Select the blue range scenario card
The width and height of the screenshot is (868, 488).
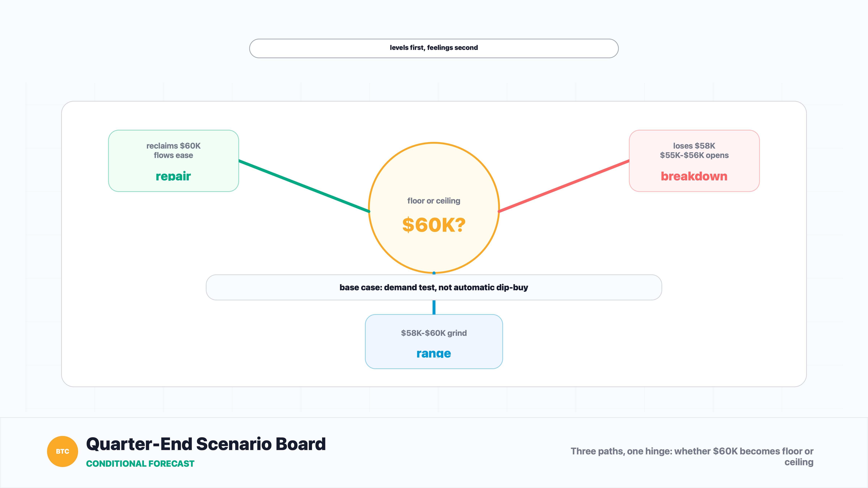[434, 341]
